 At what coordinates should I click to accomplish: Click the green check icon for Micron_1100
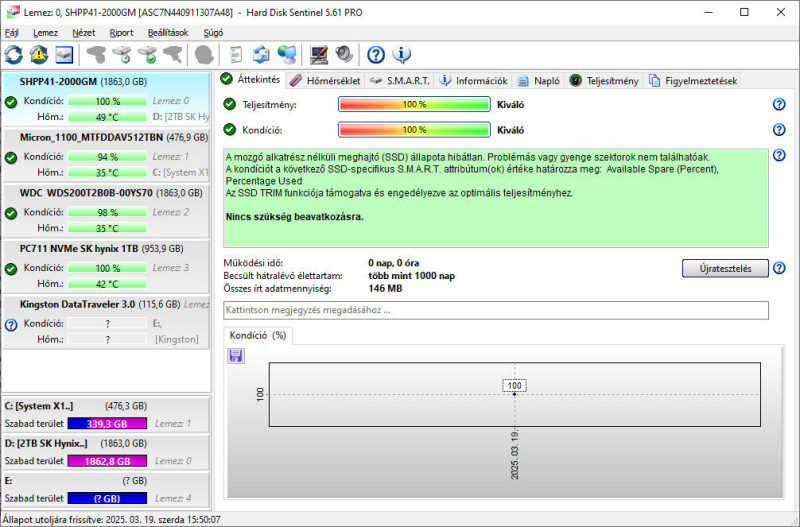11,158
